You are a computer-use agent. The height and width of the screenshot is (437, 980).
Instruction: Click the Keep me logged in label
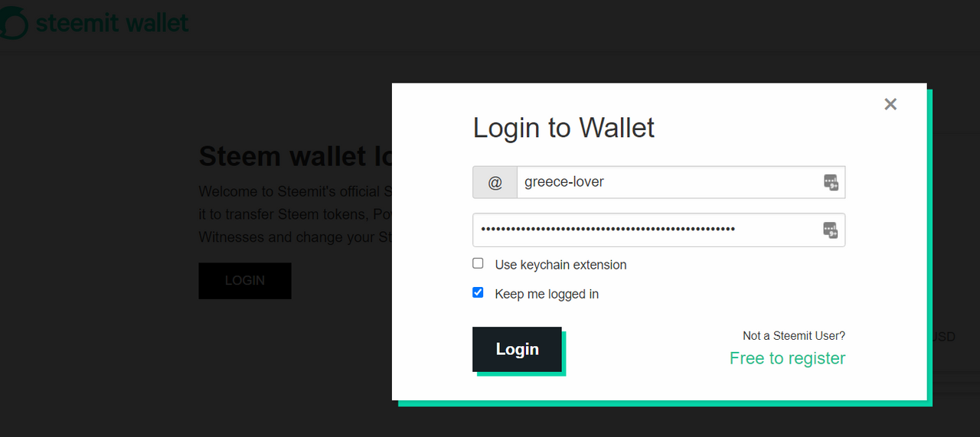pyautogui.click(x=547, y=294)
